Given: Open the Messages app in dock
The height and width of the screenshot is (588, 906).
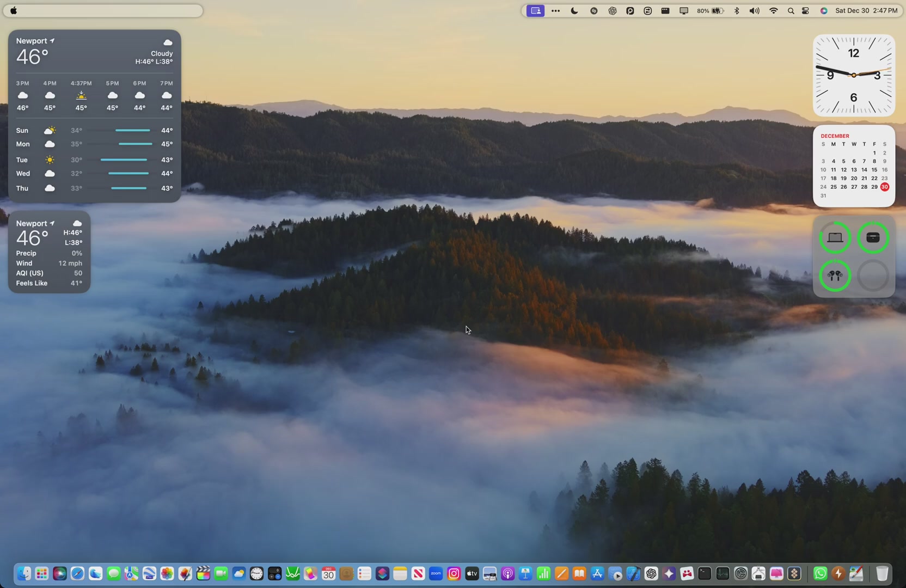Looking at the screenshot, I should pos(113,573).
